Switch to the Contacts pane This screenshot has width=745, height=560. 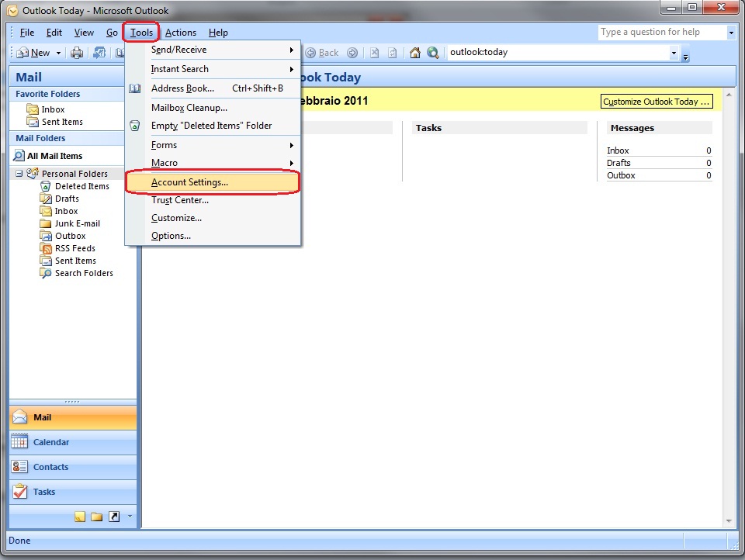pos(73,467)
